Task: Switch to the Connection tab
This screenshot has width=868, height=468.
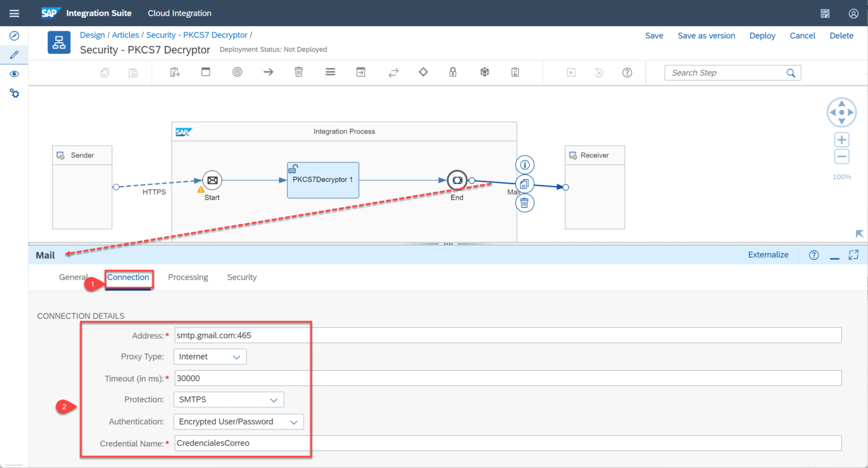Action: point(128,277)
